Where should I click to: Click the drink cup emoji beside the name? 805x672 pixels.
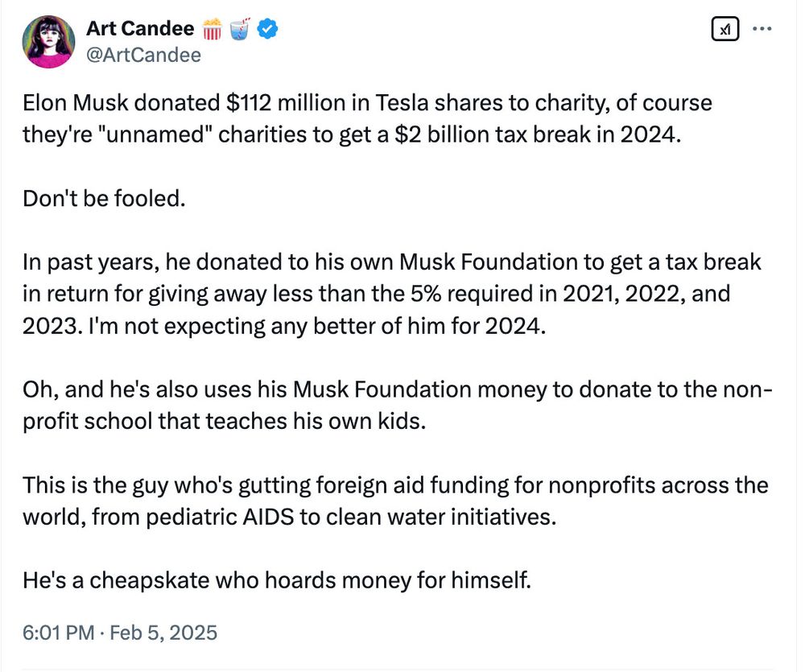tap(241, 30)
